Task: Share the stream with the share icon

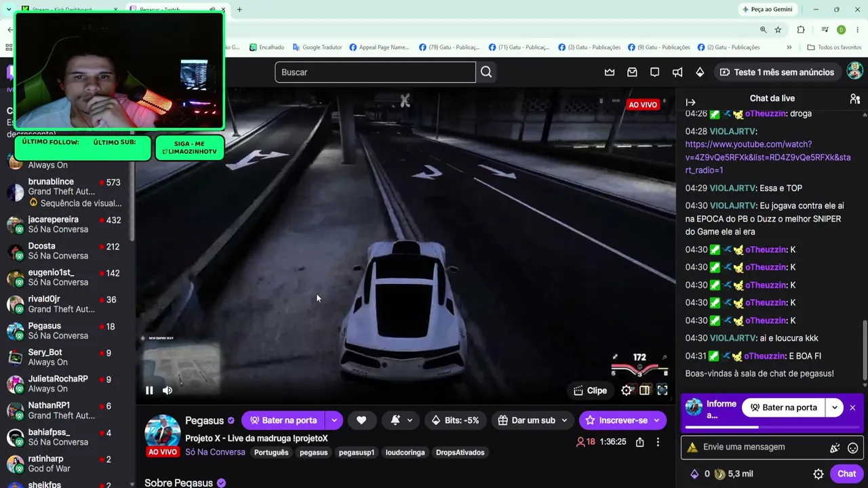Action: [639, 442]
